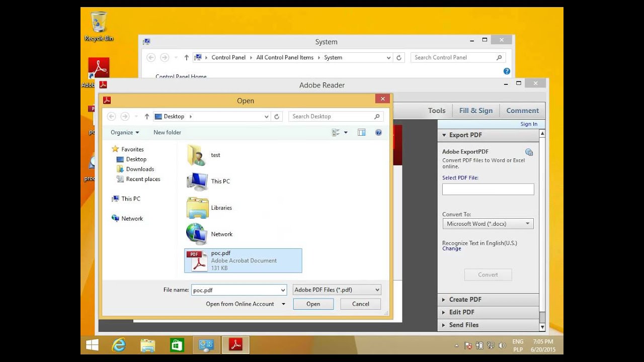Refresh the Desktop folder listing
This screenshot has width=644, height=362.
(x=277, y=116)
